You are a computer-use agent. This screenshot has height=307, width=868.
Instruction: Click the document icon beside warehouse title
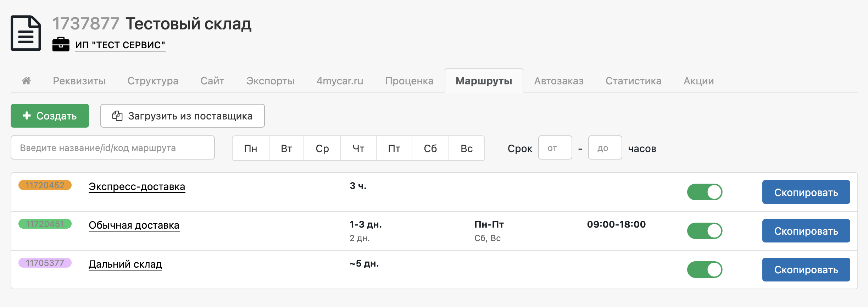click(26, 33)
